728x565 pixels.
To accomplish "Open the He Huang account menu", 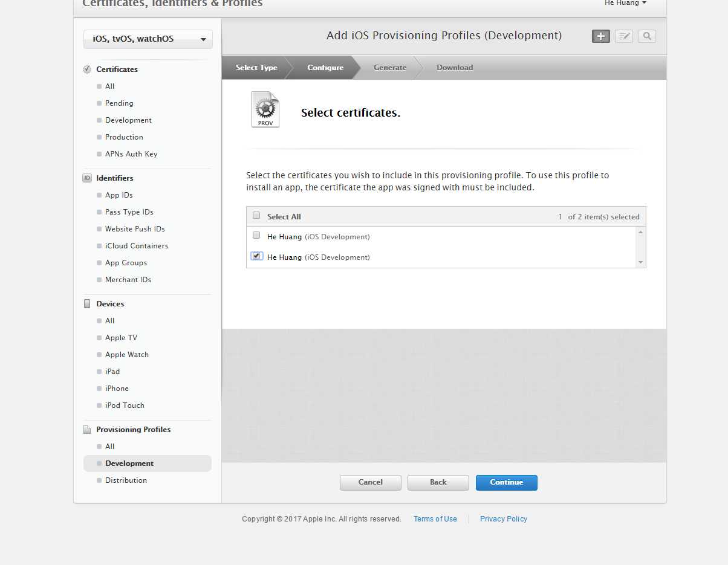I will point(625,3).
